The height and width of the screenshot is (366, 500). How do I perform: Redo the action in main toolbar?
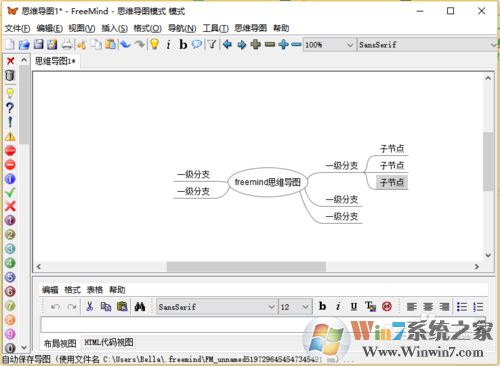(x=139, y=44)
